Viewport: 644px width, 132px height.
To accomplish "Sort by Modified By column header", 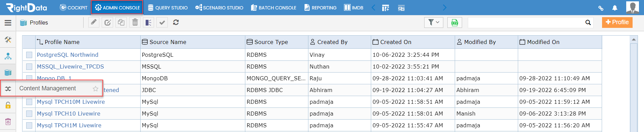I will tap(486, 42).
